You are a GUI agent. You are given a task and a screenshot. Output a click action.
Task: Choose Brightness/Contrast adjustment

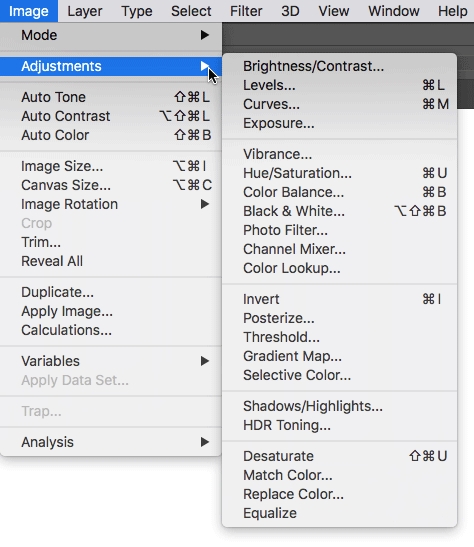(x=339, y=66)
